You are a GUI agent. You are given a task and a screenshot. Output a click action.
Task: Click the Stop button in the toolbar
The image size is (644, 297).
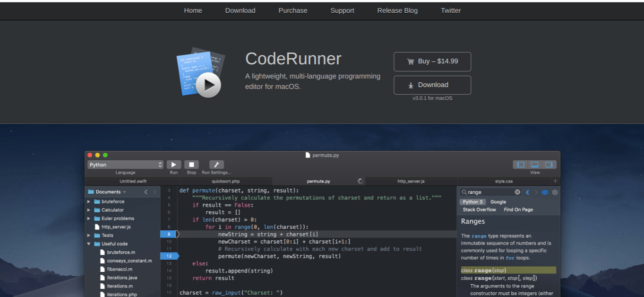(191, 164)
